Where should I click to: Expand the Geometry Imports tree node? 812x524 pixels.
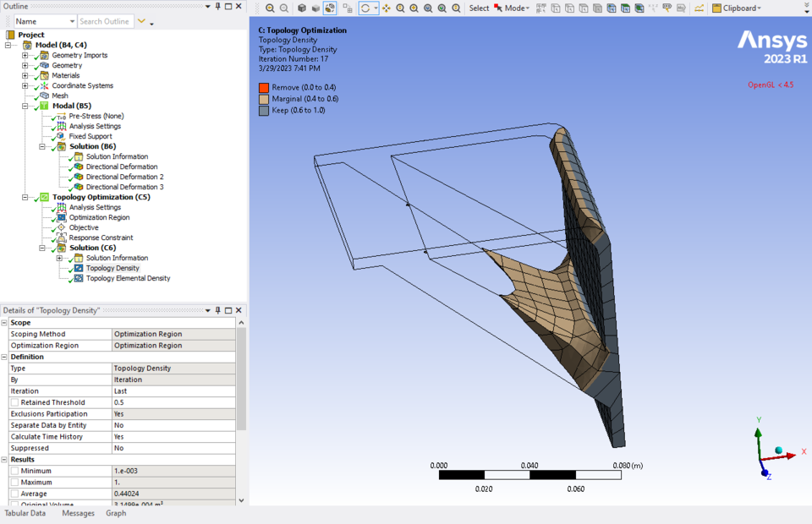click(25, 55)
